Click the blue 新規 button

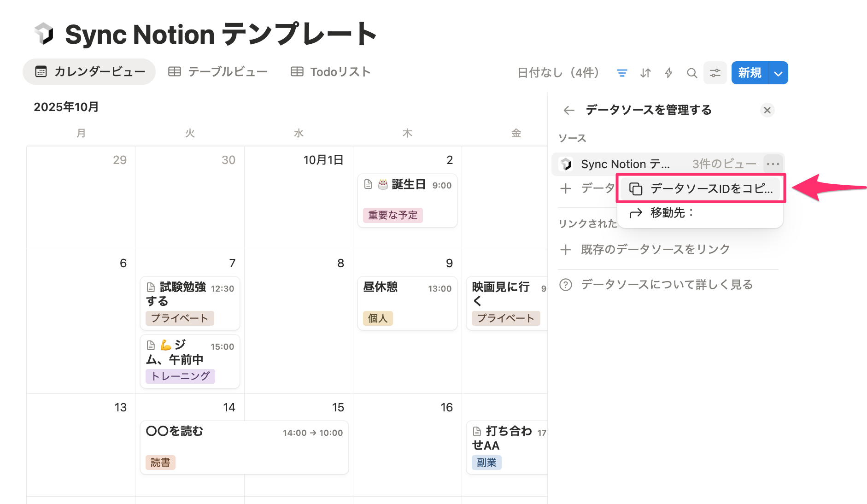(750, 73)
